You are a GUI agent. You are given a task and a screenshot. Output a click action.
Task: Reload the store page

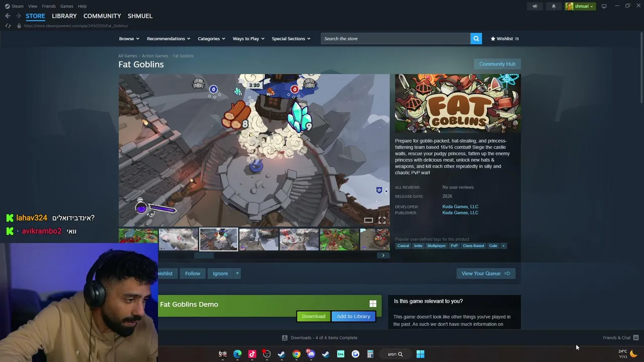(x=8, y=26)
